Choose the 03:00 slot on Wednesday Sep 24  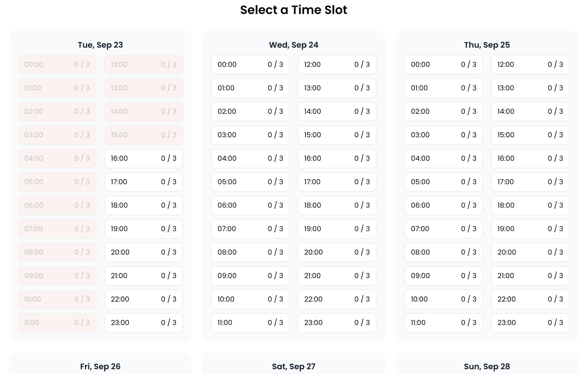point(250,135)
